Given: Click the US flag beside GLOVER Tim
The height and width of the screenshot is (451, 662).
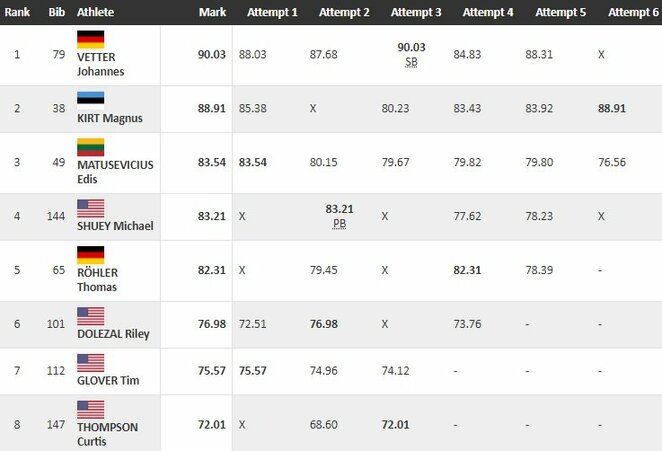Looking at the screenshot, I should (90, 363).
